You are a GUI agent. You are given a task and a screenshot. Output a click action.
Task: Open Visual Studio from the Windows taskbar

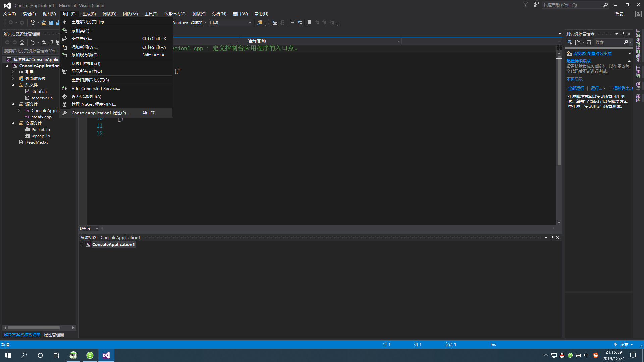tap(106, 355)
